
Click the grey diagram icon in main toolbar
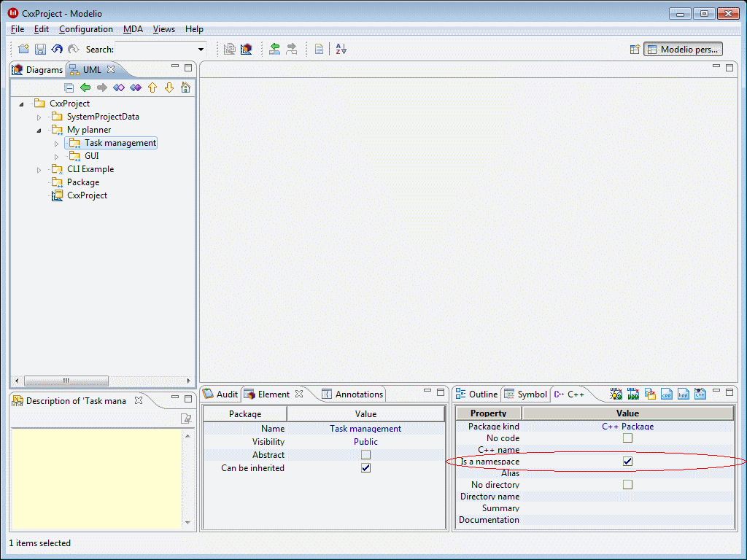230,49
